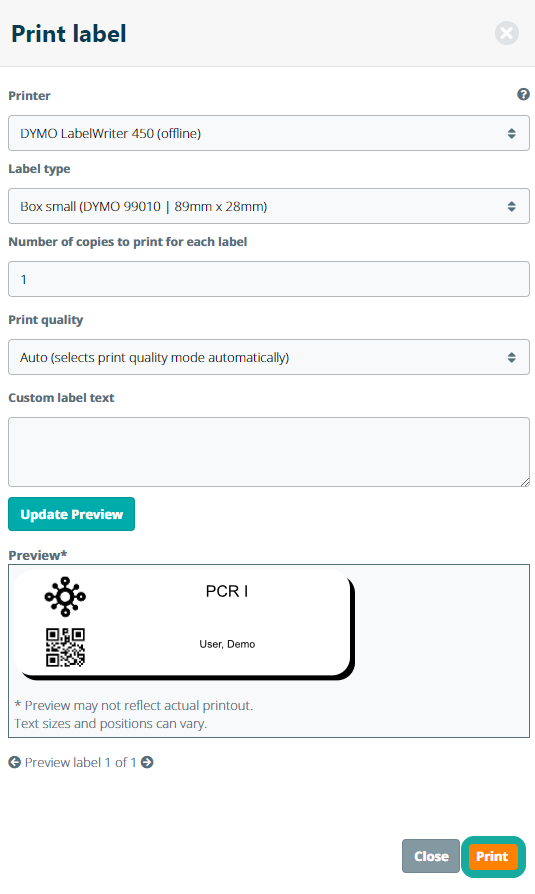Click the virus icon in label preview

click(x=65, y=596)
